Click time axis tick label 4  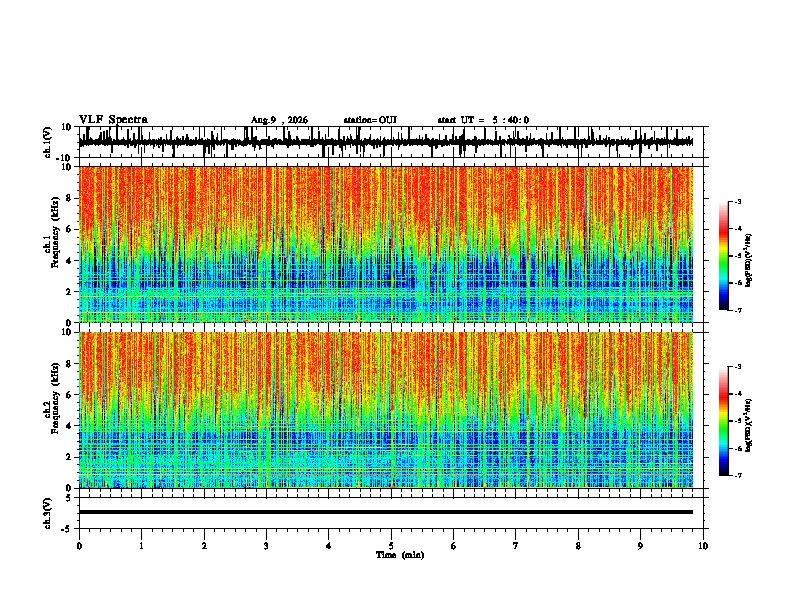(x=329, y=546)
